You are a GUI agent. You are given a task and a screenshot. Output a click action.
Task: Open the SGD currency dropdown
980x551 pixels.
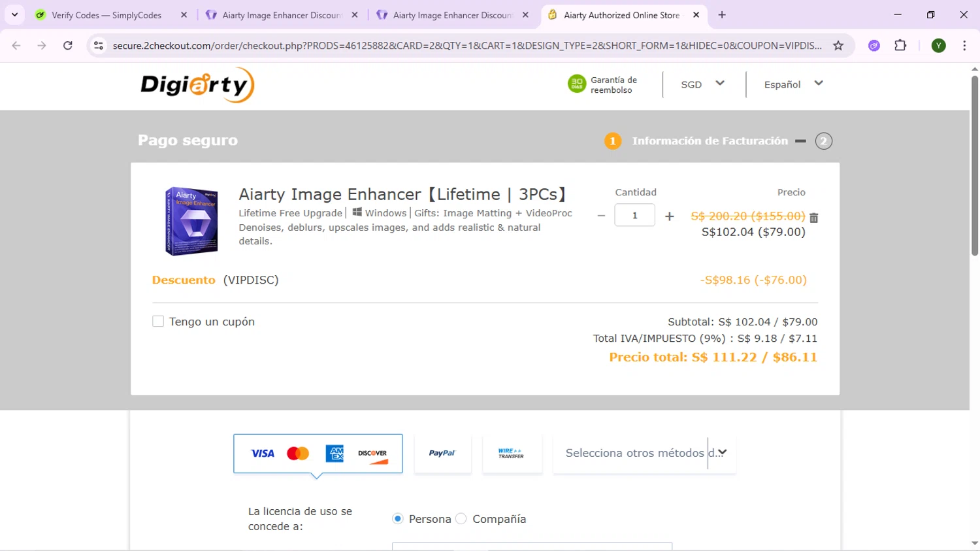[x=703, y=84]
